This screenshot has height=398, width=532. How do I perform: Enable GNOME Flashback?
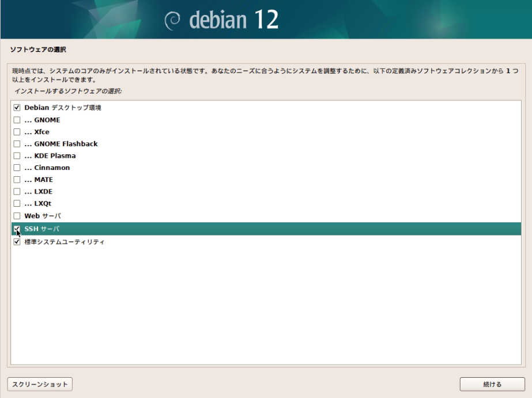tap(17, 143)
